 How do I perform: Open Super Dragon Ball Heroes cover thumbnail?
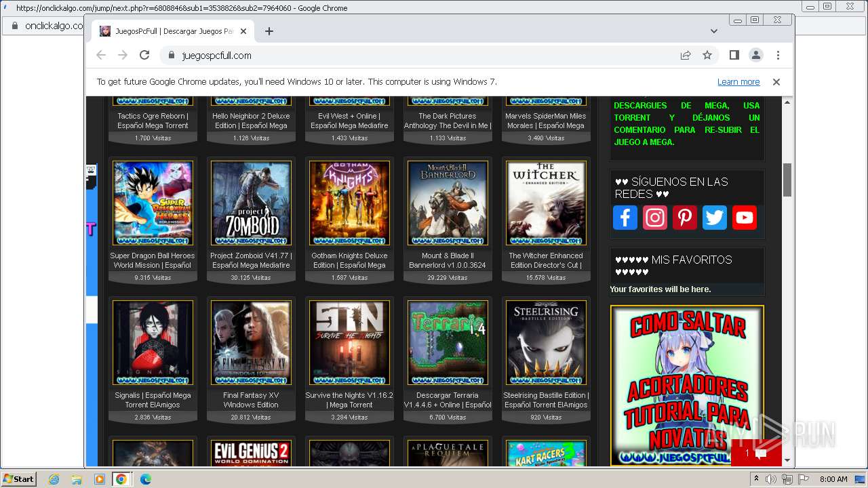[153, 203]
